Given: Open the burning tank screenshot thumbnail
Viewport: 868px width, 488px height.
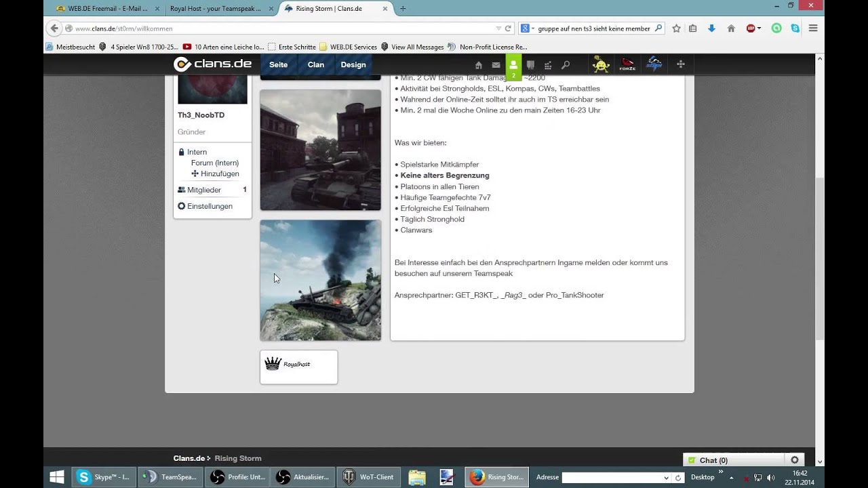Looking at the screenshot, I should [320, 280].
